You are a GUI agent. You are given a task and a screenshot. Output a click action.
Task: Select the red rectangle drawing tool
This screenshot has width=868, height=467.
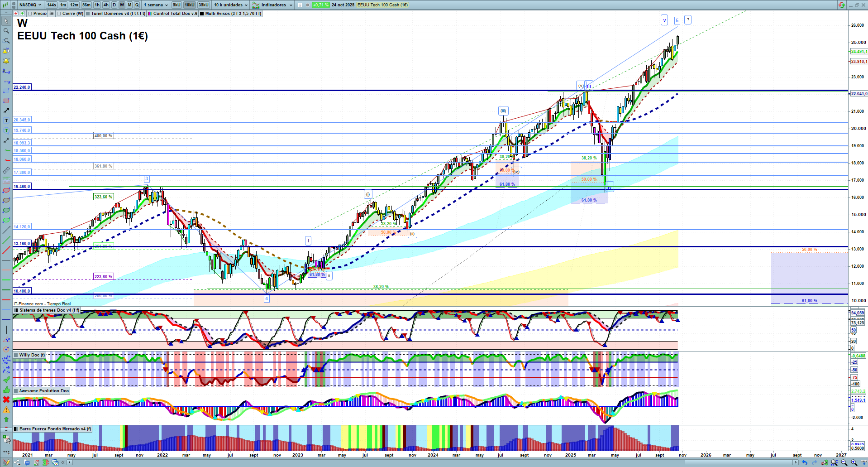[6, 101]
